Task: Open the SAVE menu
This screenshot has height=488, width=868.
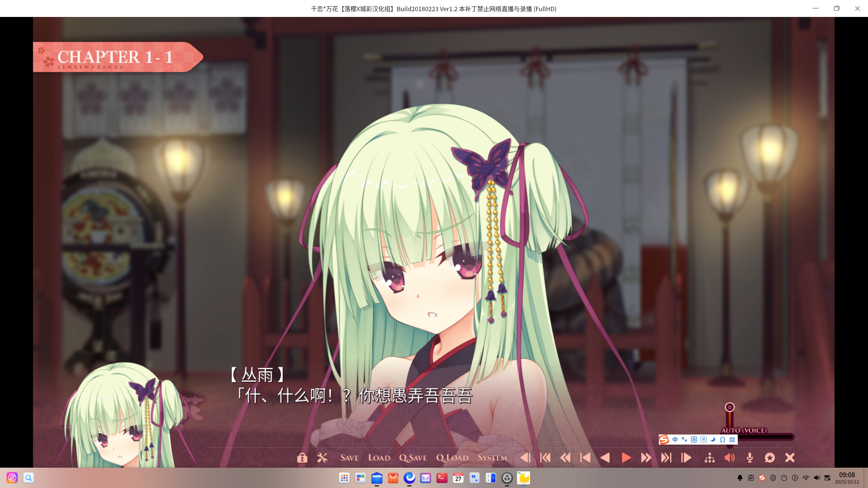Action: (x=350, y=458)
